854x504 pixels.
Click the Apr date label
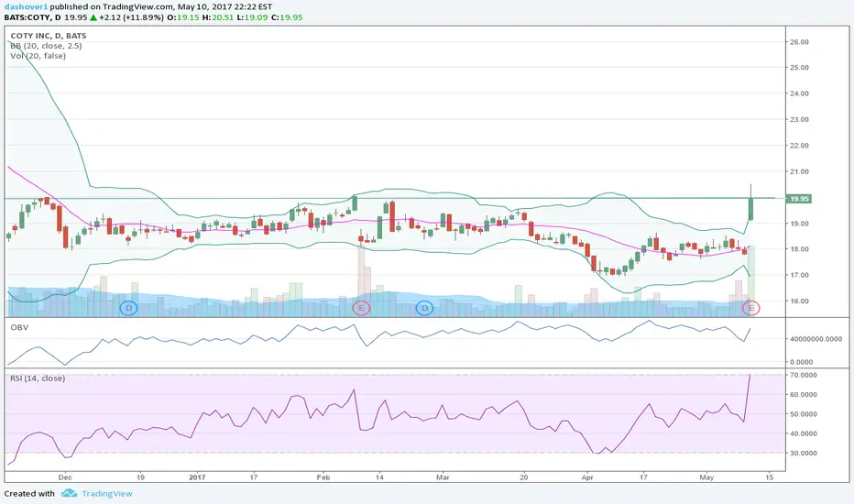[587, 477]
